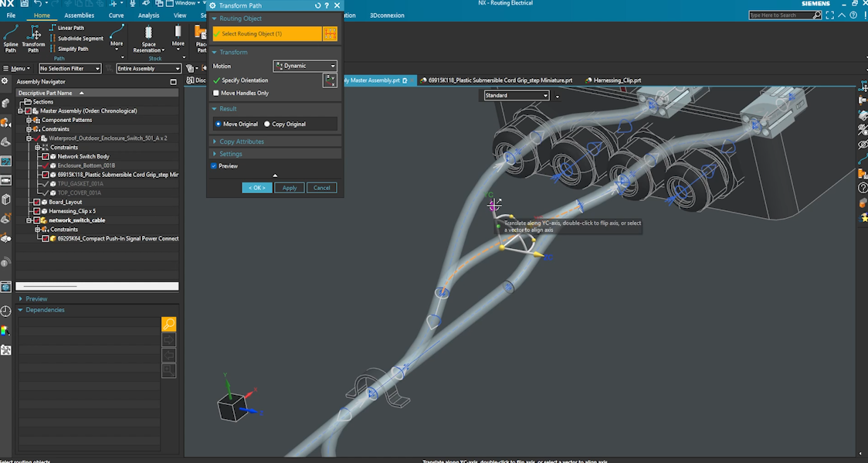Click the Subdivide Segment tool
This screenshot has width=868, height=463.
pos(76,38)
